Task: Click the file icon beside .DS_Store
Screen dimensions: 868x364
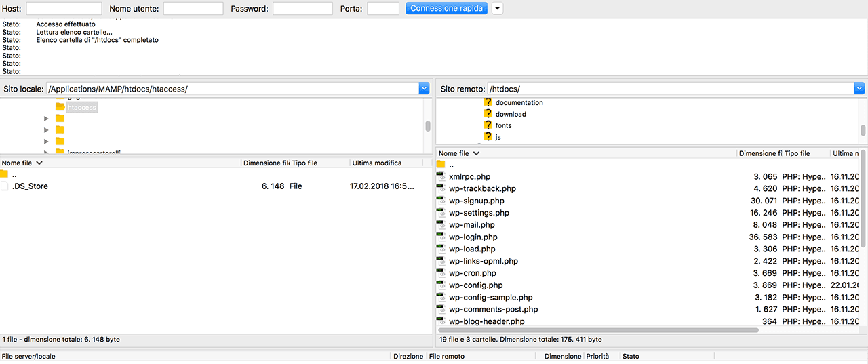Action: 5,186
